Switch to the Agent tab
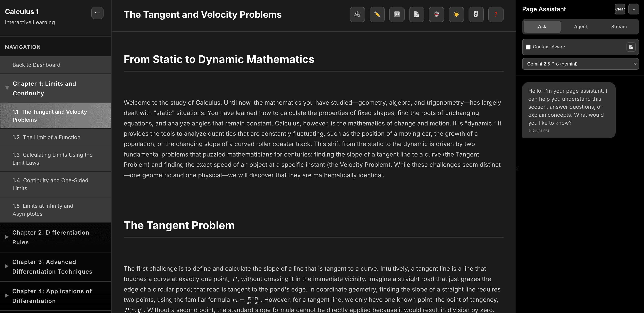644x313 pixels. 580,26
